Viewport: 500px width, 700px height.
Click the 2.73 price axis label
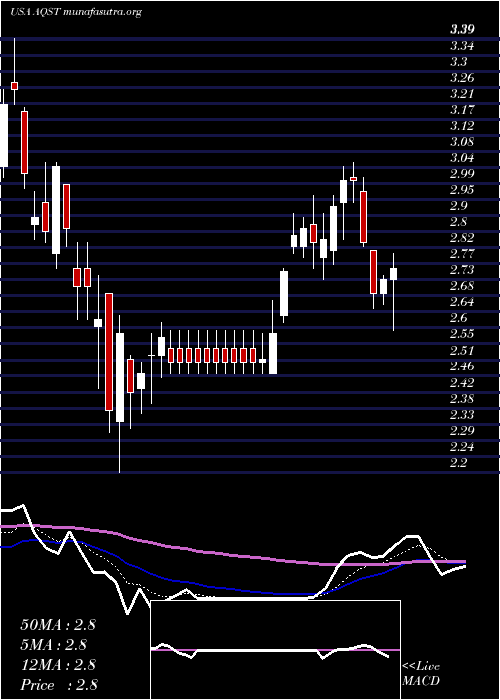[x=462, y=270]
